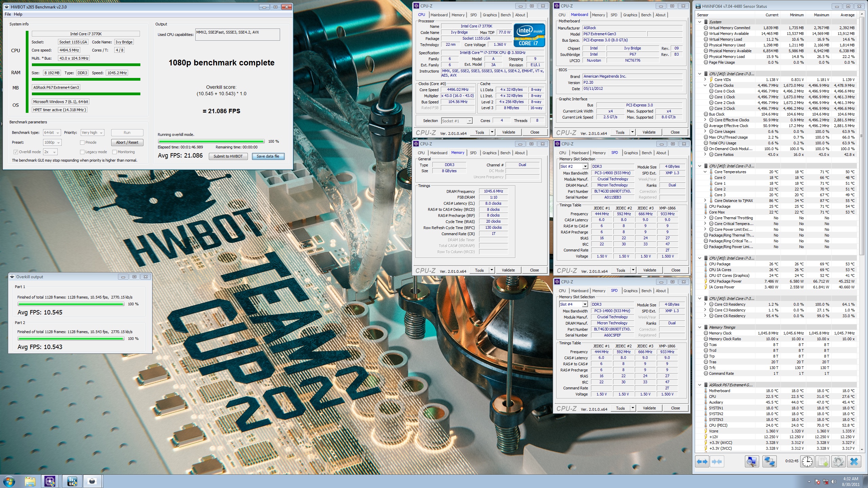Select Mainboard tab in CPU-Z CPU window

click(x=439, y=15)
